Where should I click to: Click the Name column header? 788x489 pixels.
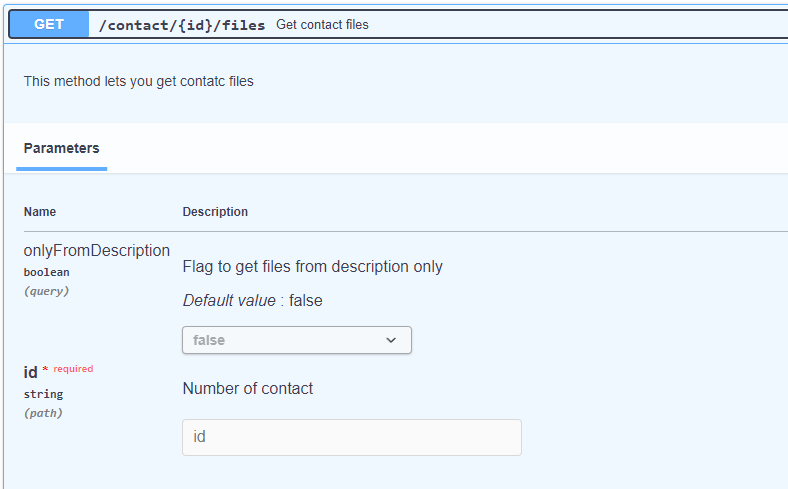[x=40, y=212]
